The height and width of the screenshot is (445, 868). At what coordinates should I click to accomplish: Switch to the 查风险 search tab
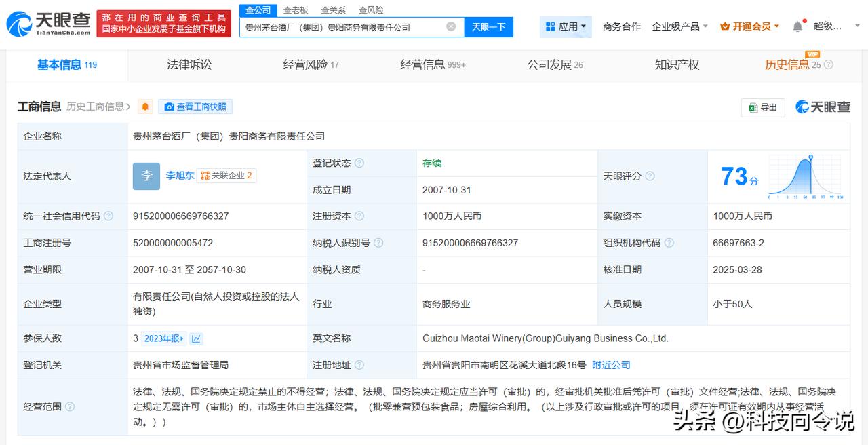pos(371,9)
